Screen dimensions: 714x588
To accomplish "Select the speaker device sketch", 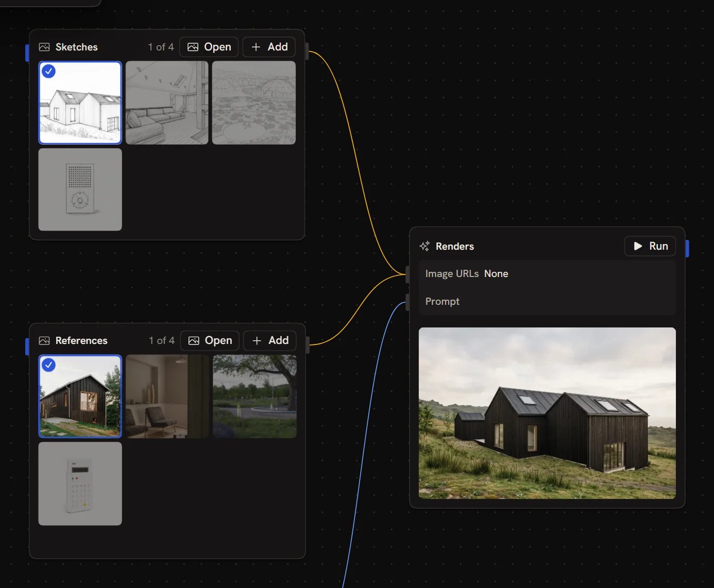I will tap(80, 189).
